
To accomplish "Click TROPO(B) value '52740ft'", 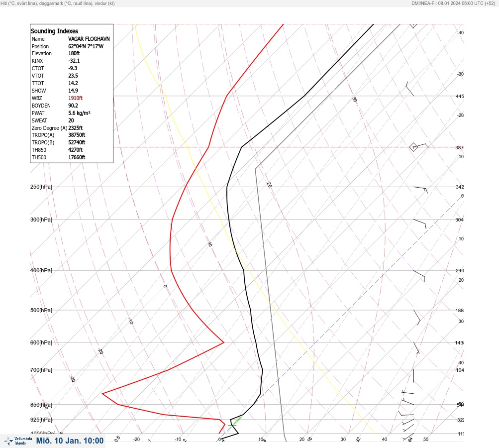I will [77, 142].
